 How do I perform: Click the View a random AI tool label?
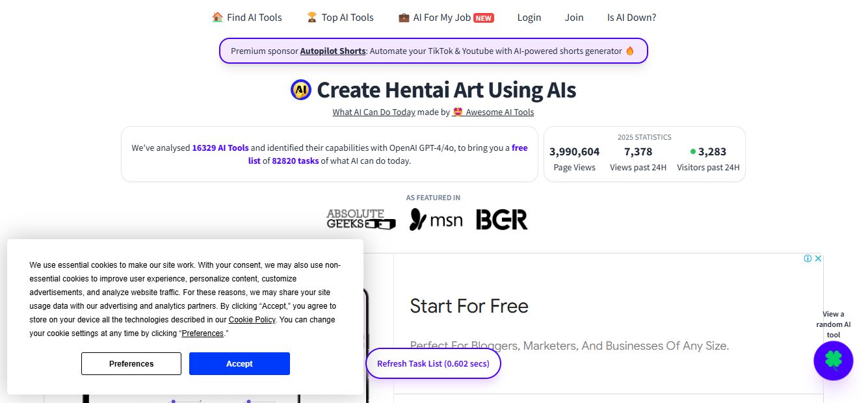point(834,324)
